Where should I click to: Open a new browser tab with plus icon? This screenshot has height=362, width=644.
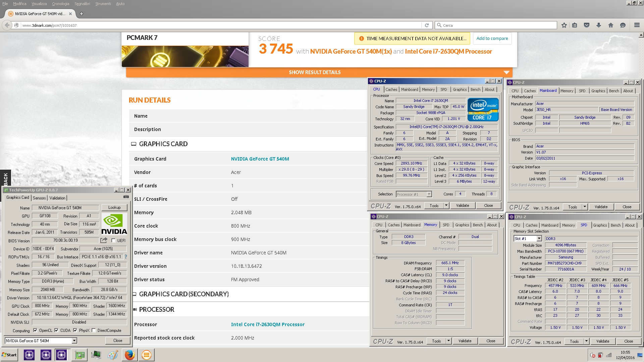point(81,14)
